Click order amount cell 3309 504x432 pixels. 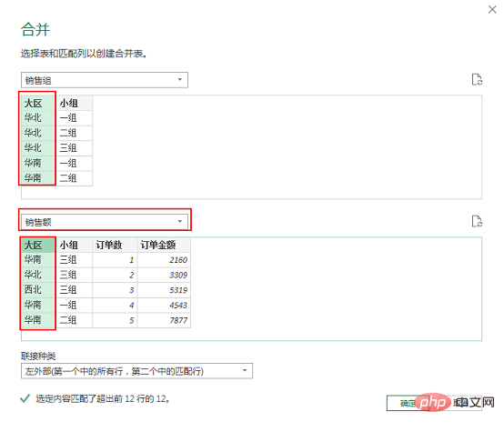164,275
